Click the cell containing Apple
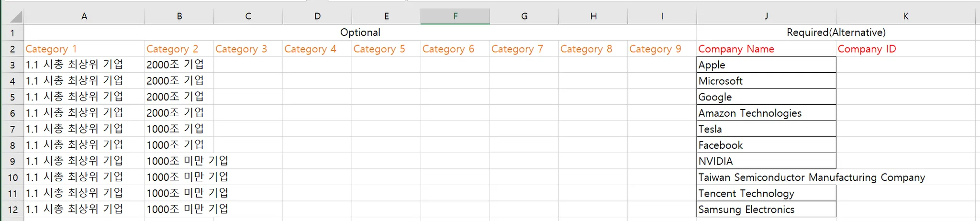The height and width of the screenshot is (221, 980). click(x=766, y=65)
